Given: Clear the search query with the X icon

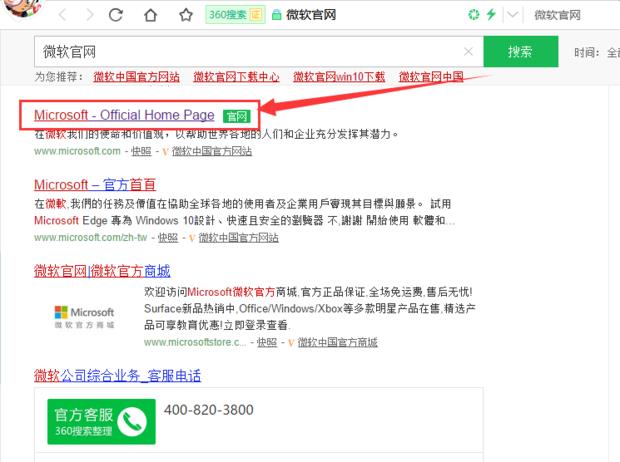Looking at the screenshot, I should click(469, 51).
